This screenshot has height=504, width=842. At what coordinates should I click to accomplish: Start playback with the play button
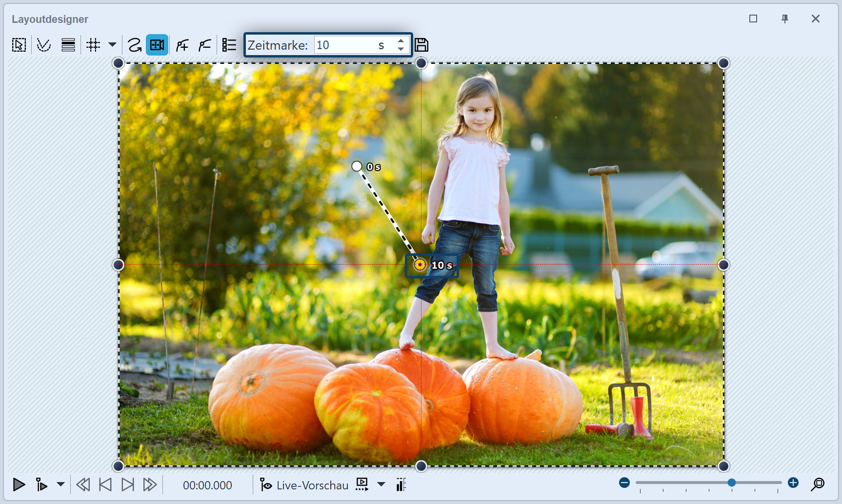[19, 485]
